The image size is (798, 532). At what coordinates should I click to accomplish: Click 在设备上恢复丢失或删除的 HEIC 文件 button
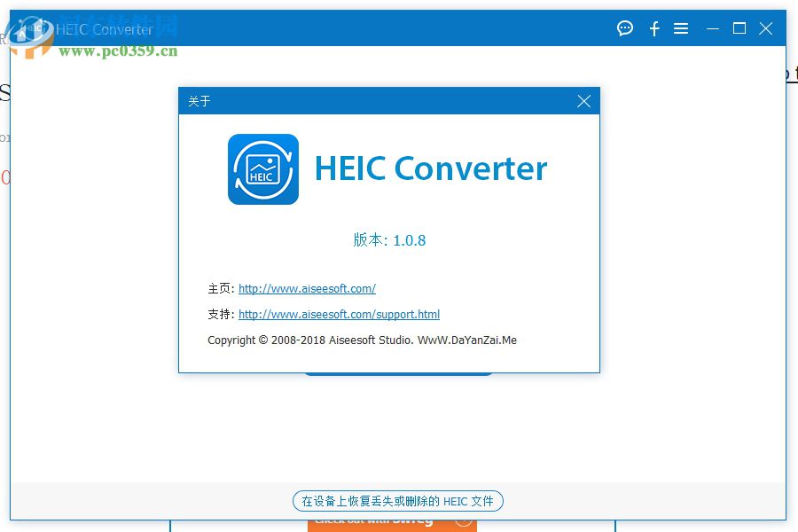(397, 501)
